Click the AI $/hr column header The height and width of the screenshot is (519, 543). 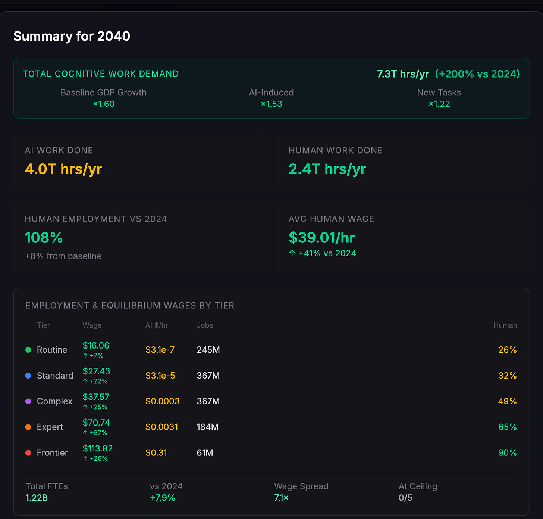(156, 325)
